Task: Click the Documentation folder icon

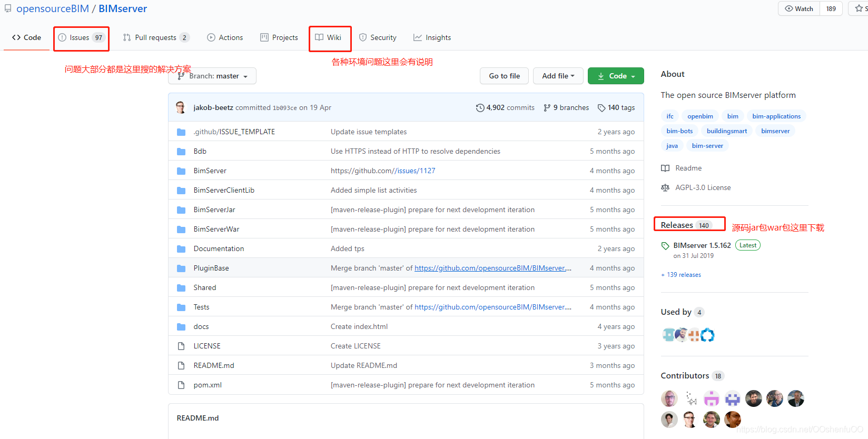Action: 181,248
